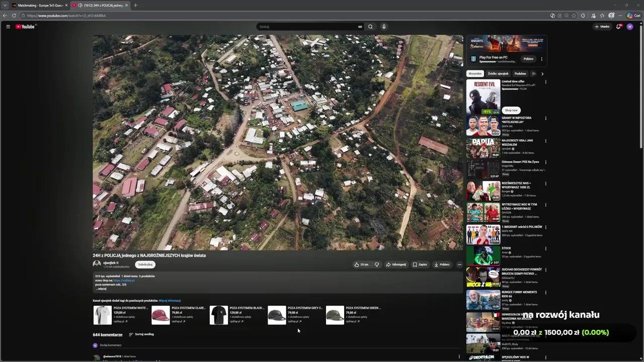Like the video (25 tys.)
This screenshot has height=362, width=644.
(x=361, y=264)
